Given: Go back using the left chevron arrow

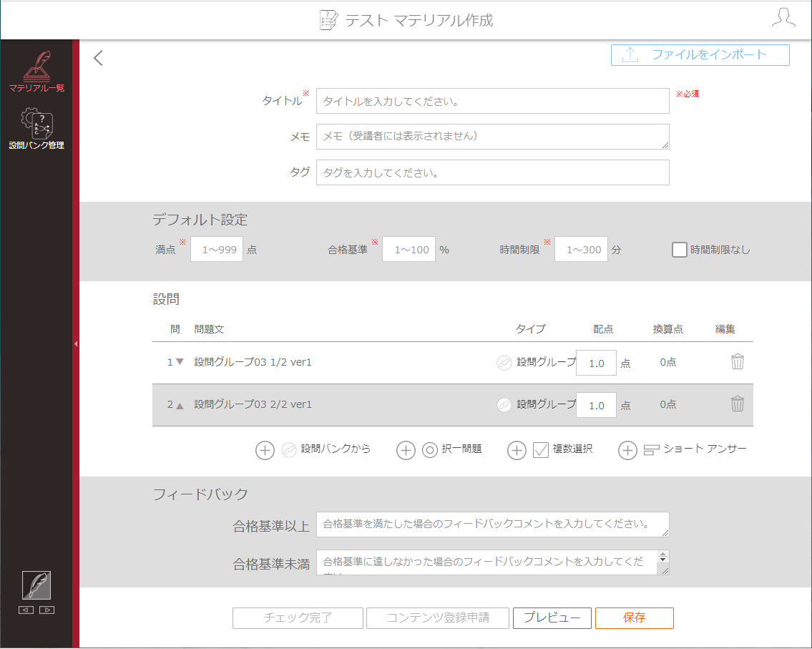Looking at the screenshot, I should (99, 57).
